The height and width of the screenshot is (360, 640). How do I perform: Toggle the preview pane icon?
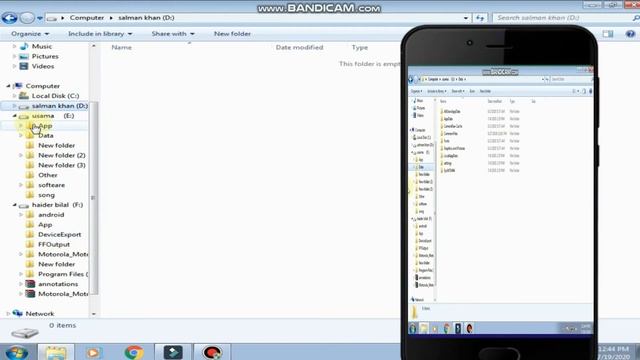pyautogui.click(x=608, y=34)
